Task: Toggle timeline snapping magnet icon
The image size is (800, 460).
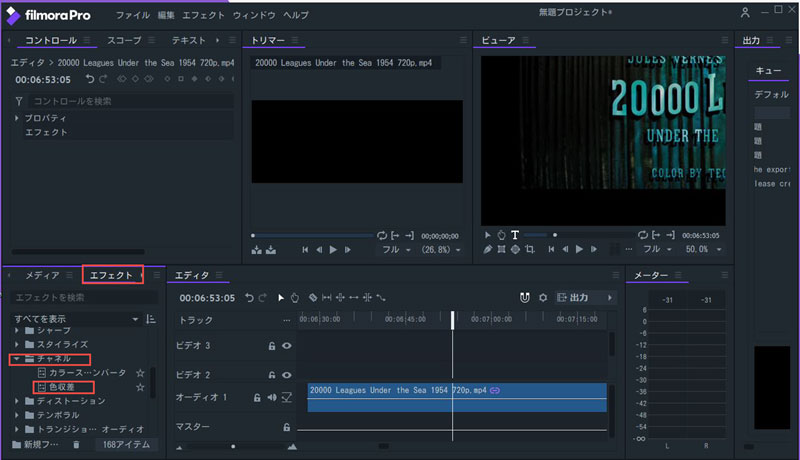Action: click(524, 297)
